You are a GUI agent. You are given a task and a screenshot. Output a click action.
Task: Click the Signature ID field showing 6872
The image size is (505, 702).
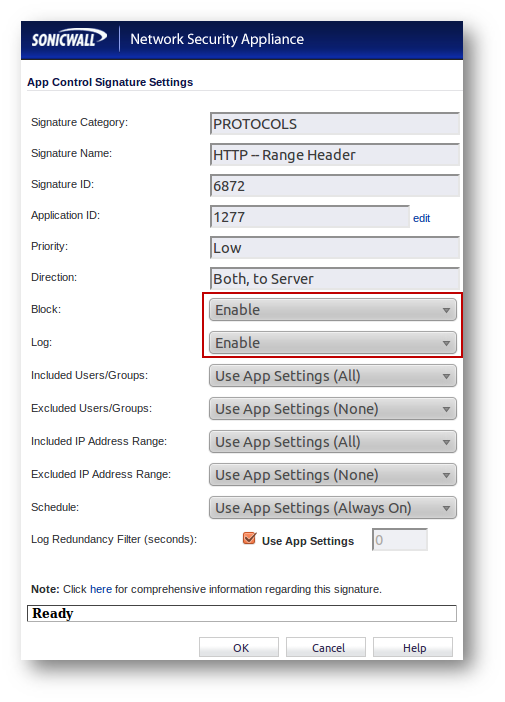(335, 186)
